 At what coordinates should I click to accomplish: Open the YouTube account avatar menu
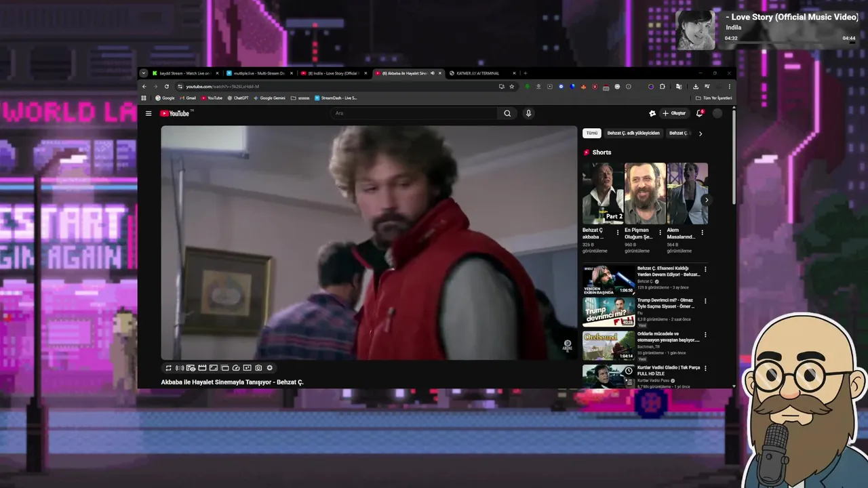tap(717, 113)
